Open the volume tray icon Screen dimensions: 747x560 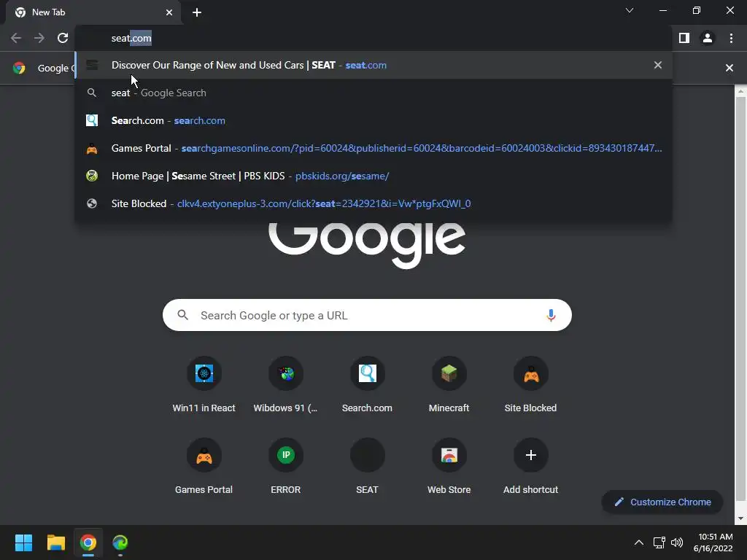pos(676,542)
